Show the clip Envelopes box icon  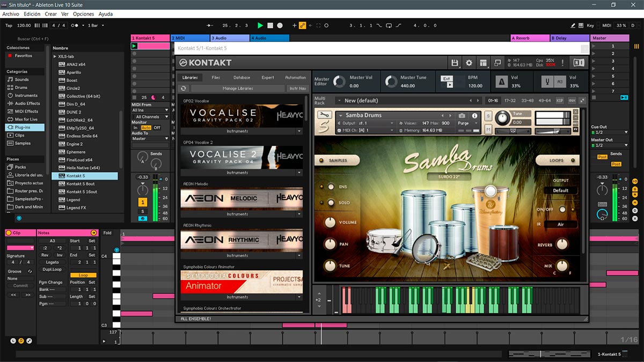pyautogui.click(x=29, y=341)
